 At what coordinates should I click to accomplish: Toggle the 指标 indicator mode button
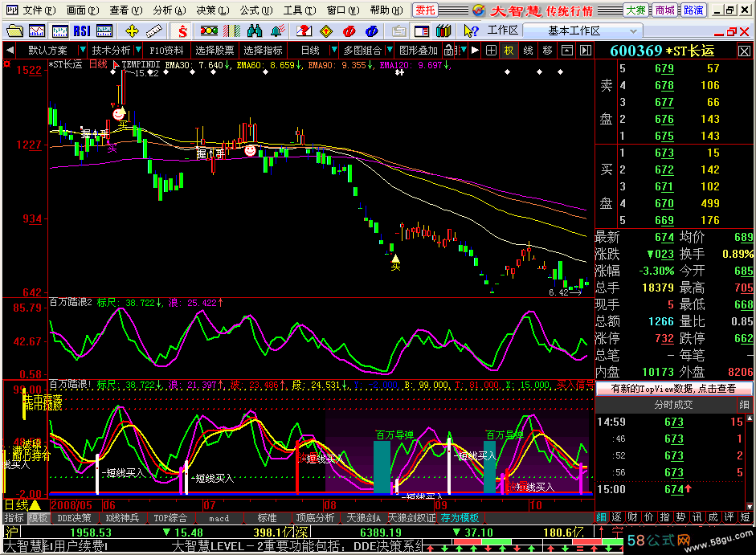14,518
